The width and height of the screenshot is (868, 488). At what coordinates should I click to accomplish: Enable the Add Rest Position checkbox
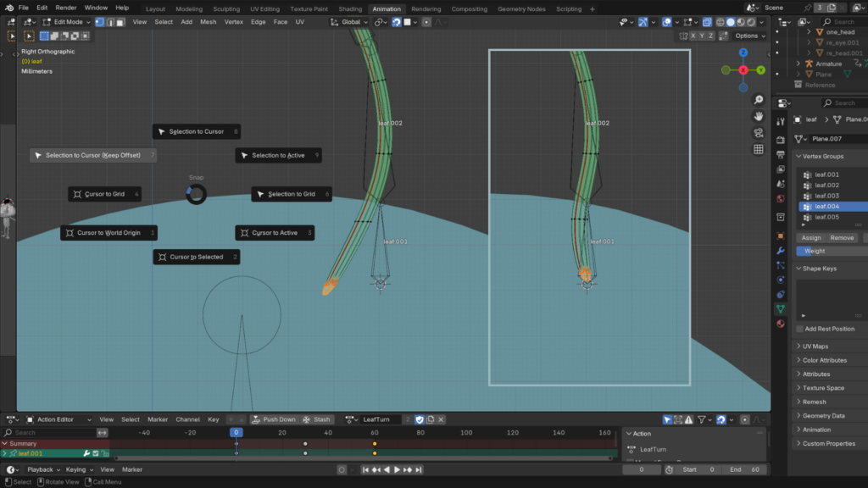pyautogui.click(x=799, y=329)
